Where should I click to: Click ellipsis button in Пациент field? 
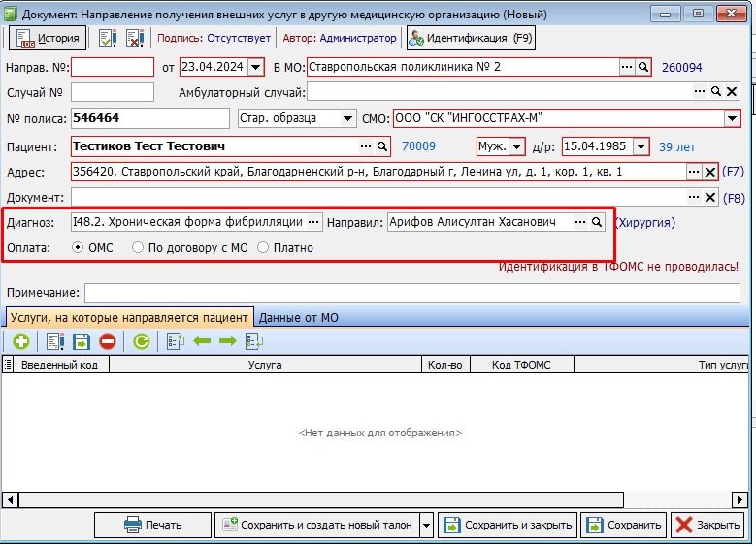pyautogui.click(x=366, y=146)
